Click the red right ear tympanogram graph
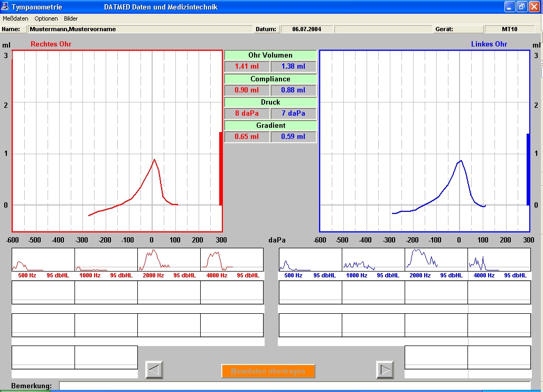 pos(117,141)
